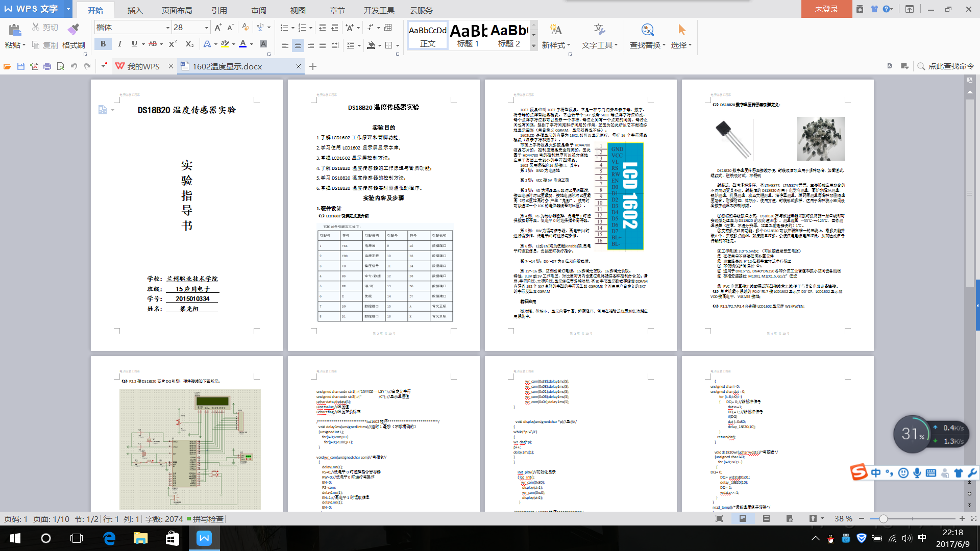Click the subscript X₂ icon
Viewport: 980px width, 551px height.
tap(189, 44)
